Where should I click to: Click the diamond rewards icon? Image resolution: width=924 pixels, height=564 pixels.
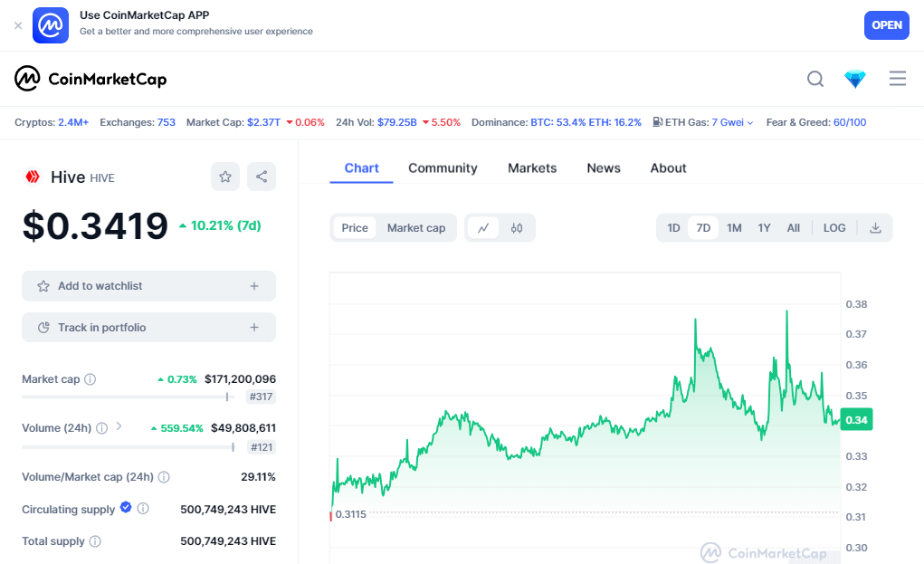[855, 80]
